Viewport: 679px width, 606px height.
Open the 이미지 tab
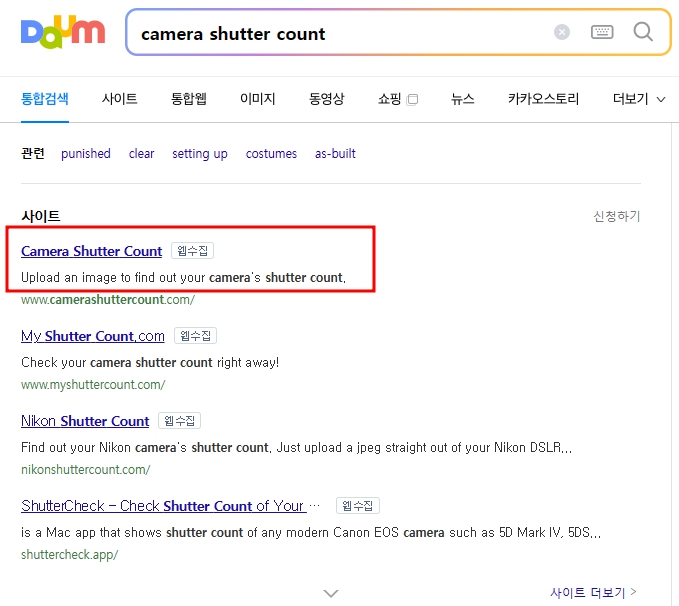click(x=258, y=99)
